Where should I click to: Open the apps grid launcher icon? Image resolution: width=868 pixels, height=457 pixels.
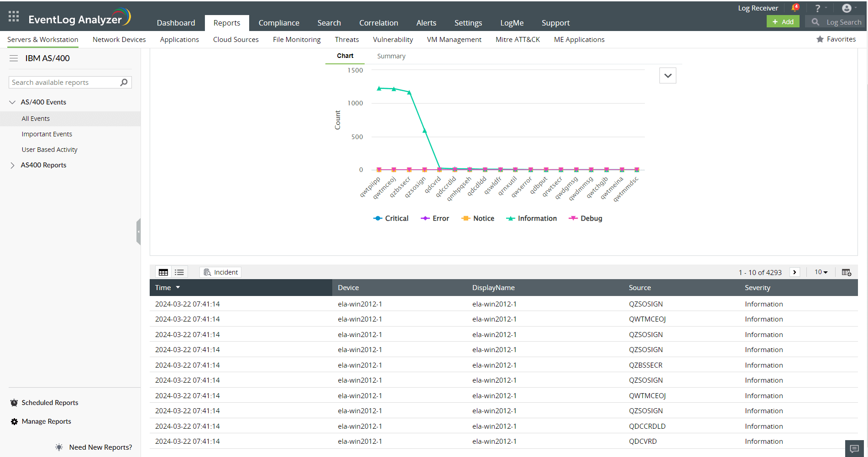14,17
